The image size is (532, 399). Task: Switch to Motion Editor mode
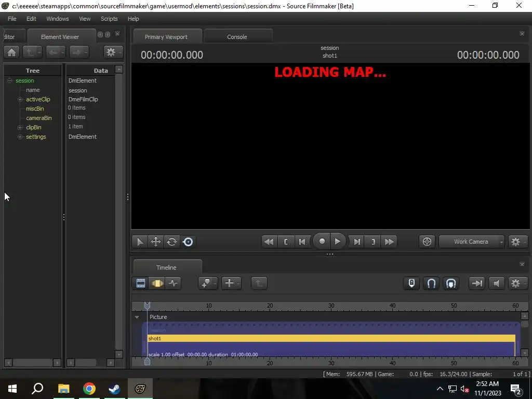(x=157, y=283)
